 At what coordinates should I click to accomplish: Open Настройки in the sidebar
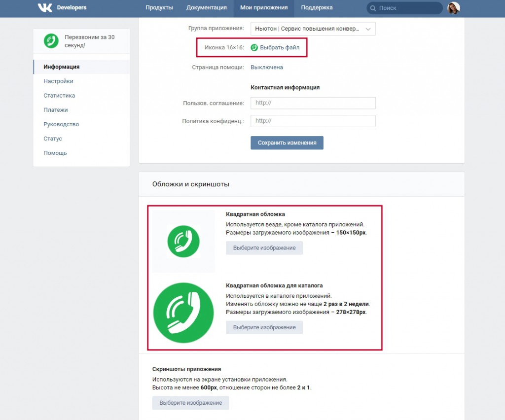click(x=58, y=81)
